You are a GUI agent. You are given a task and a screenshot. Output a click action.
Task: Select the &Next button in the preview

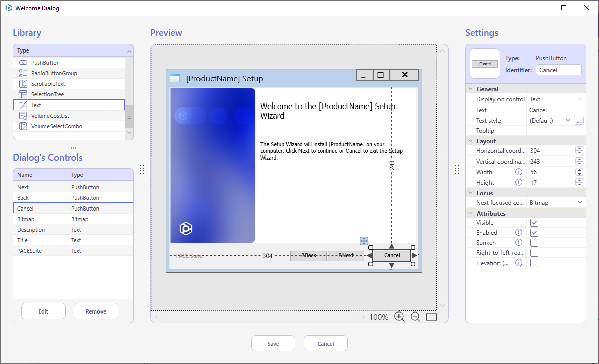tap(346, 255)
